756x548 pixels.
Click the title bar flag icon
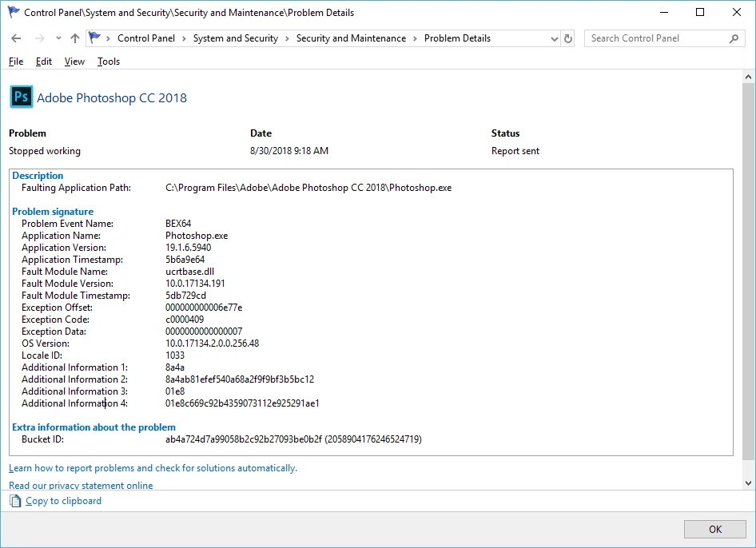click(14, 12)
